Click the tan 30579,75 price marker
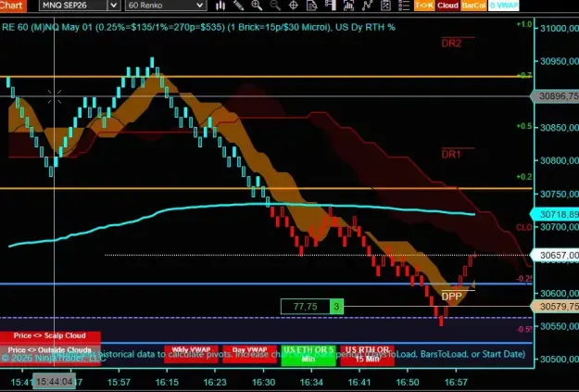The image size is (579, 392). (x=555, y=307)
